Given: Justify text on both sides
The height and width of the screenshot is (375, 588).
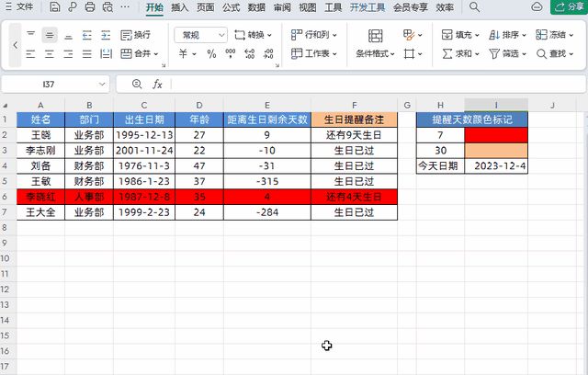Looking at the screenshot, I should 87,54.
